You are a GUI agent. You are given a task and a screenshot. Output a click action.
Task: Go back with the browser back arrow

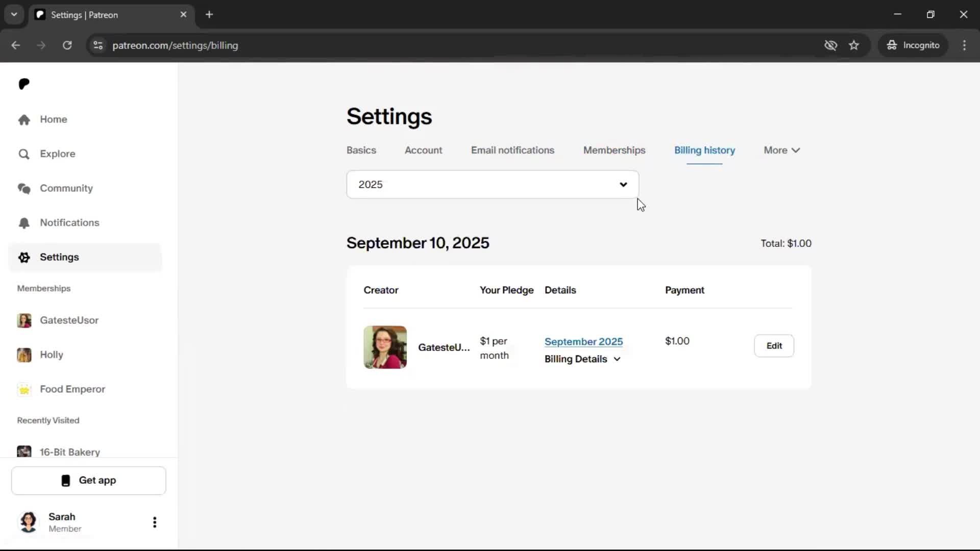pos(16,45)
